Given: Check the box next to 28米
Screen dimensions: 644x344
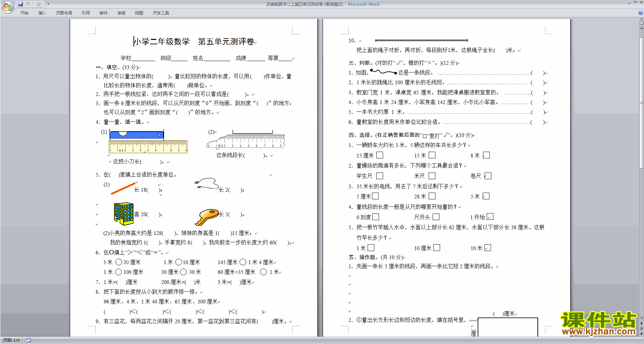Looking at the screenshot, I should click(x=432, y=196).
